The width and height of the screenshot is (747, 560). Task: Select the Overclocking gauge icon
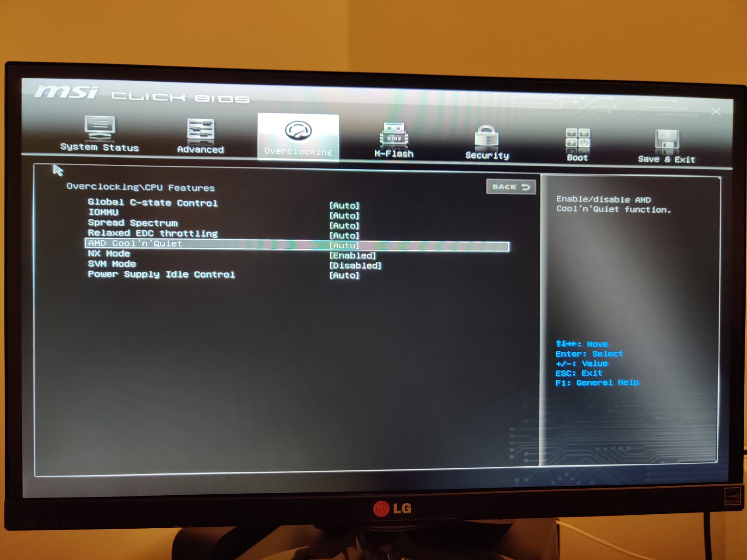coord(298,130)
